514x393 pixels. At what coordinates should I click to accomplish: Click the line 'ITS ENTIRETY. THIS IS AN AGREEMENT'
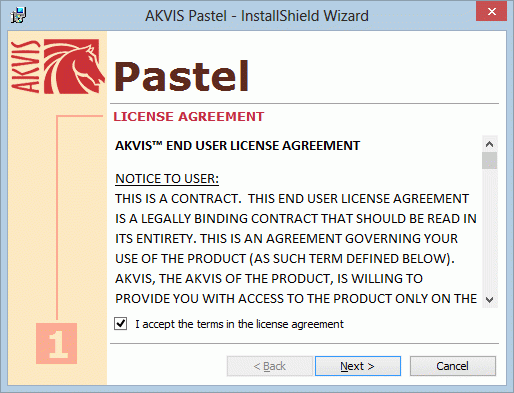286,239
